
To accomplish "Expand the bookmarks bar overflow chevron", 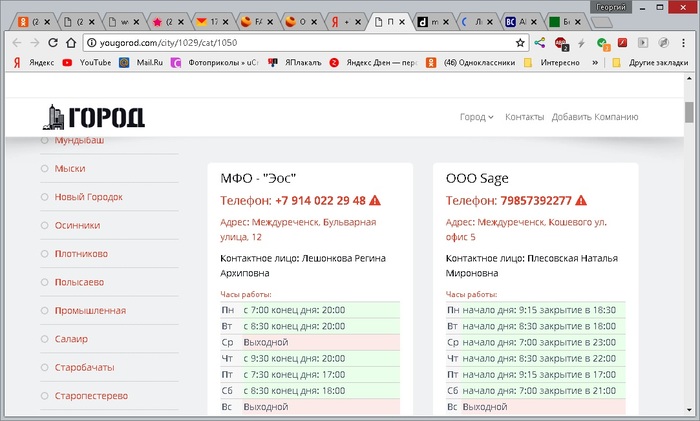I will click(596, 62).
